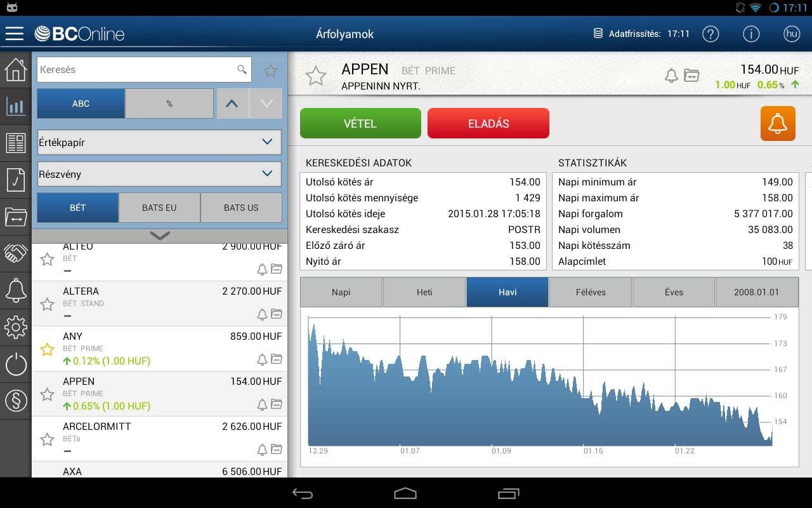Toggle favorite star for ARCELORMITT row

point(47,439)
